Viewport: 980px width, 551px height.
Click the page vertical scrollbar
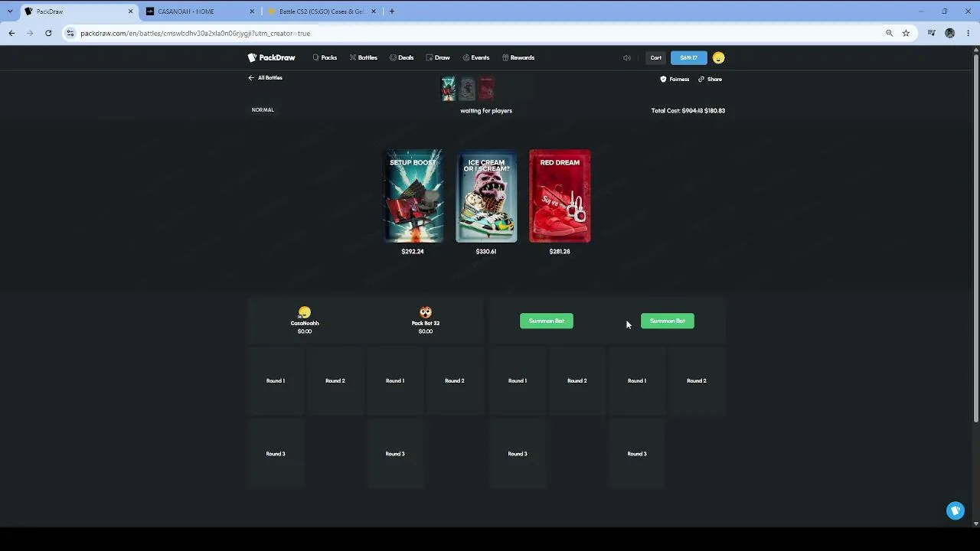click(x=975, y=237)
